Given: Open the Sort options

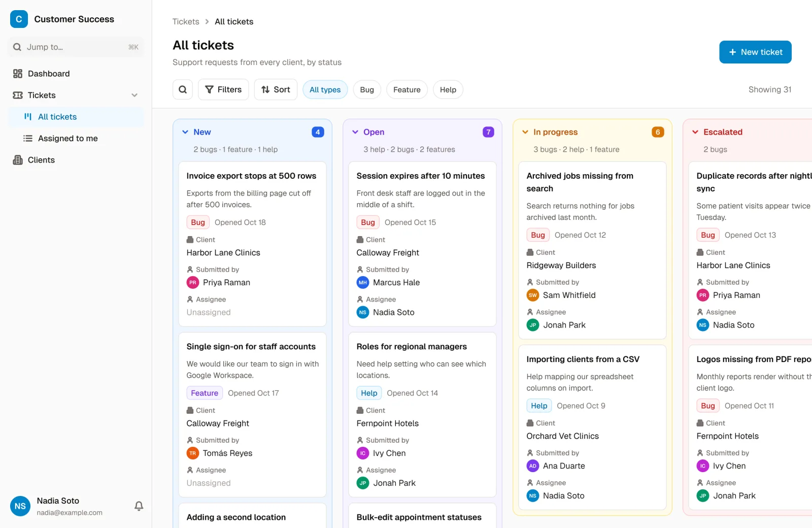Looking at the screenshot, I should 276,89.
